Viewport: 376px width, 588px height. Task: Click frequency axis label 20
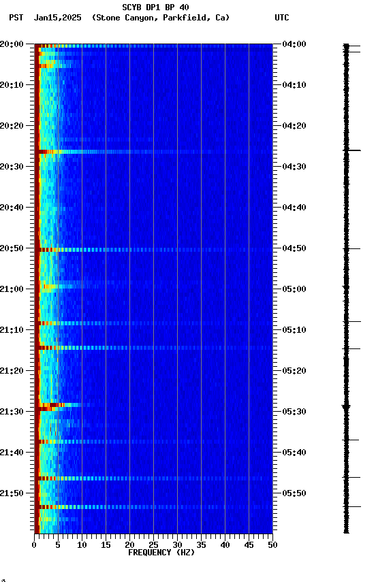[129, 545]
